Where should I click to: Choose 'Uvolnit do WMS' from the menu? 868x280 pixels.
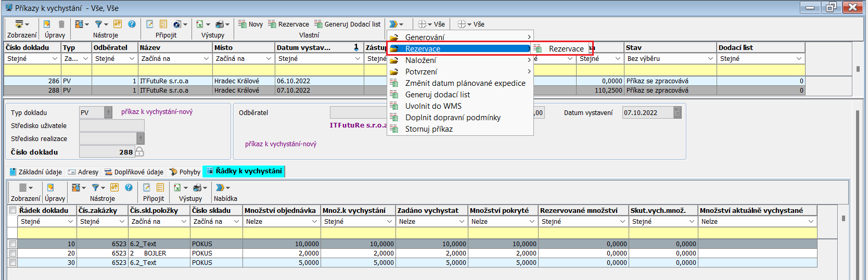433,106
